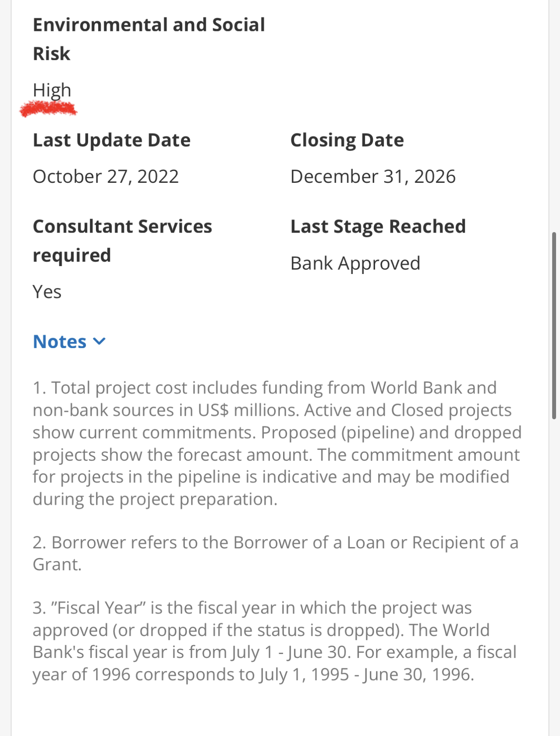Click the Notes heading link
The image size is (560, 736).
[60, 342]
